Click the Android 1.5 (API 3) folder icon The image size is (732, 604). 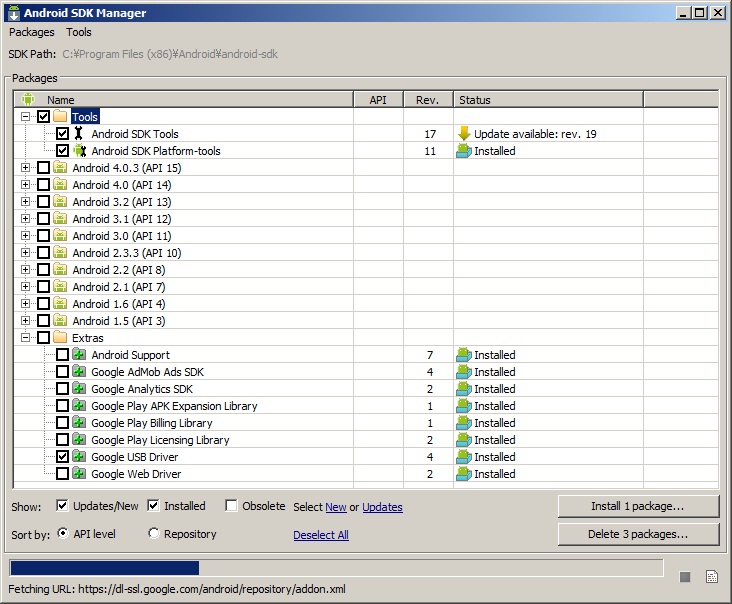pos(60,320)
